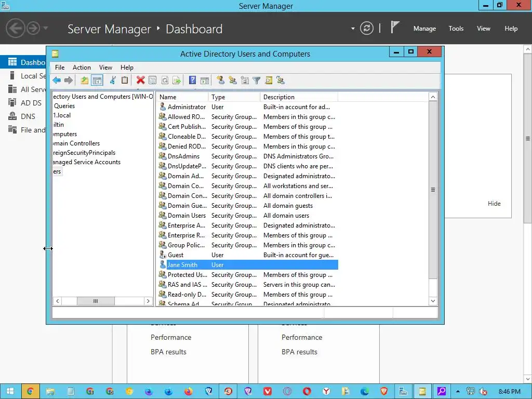
Task: Click the clipboard paste icon in toolbar
Action: pos(125,81)
